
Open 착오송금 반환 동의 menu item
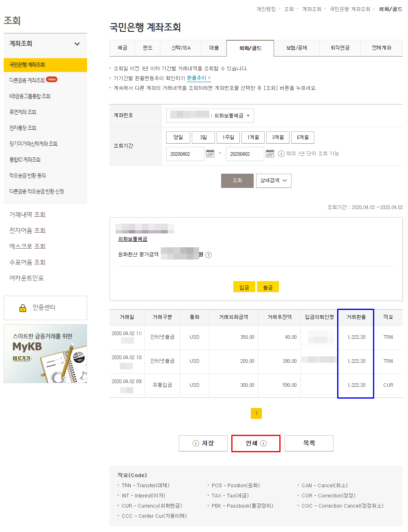tap(28, 176)
